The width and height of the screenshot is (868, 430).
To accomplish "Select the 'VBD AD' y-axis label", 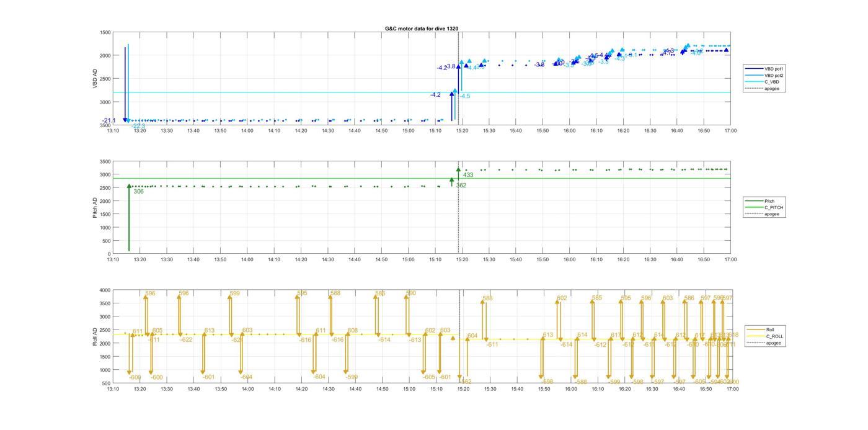I will (95, 79).
